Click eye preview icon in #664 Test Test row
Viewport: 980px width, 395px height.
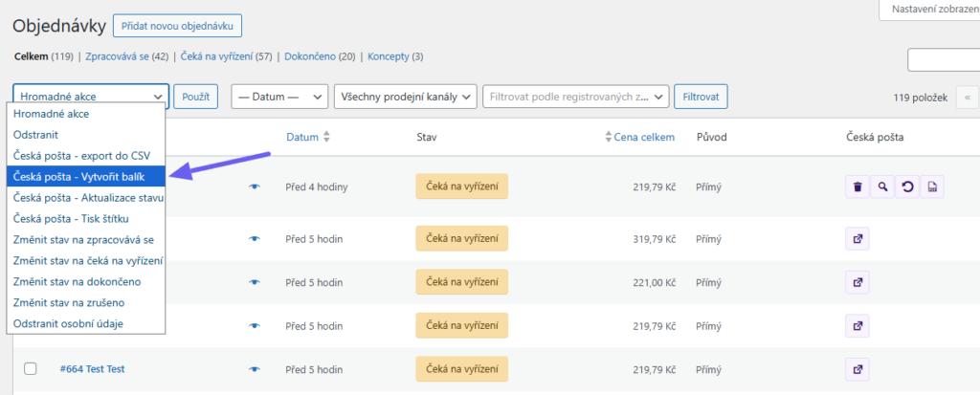click(x=254, y=369)
